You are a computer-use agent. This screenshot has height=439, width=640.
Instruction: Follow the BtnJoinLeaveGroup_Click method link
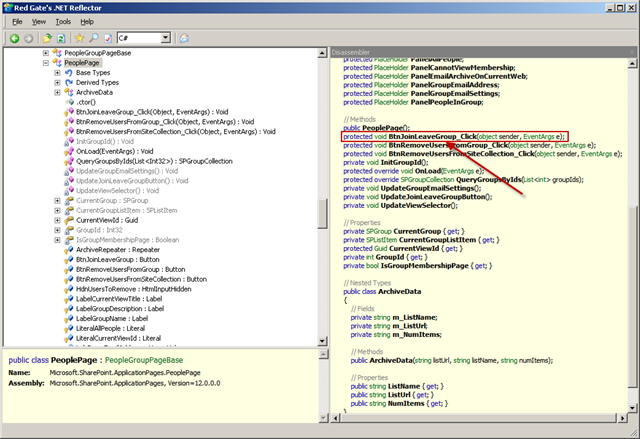(432, 136)
